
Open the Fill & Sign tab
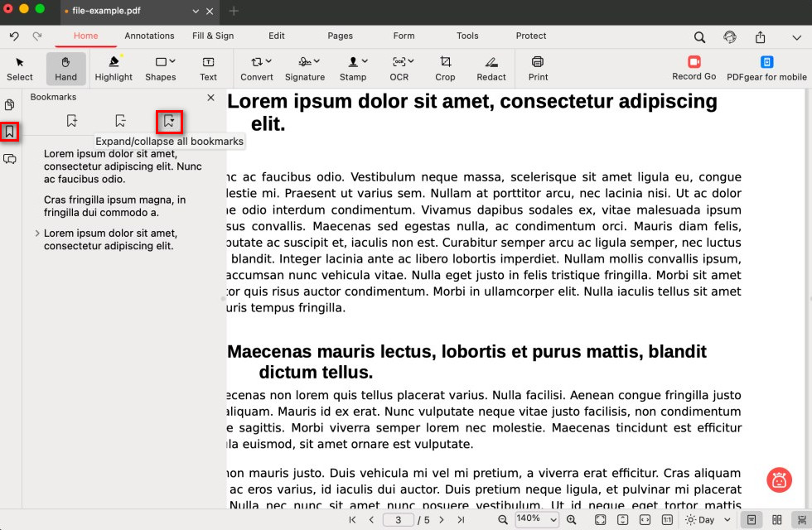tap(213, 36)
